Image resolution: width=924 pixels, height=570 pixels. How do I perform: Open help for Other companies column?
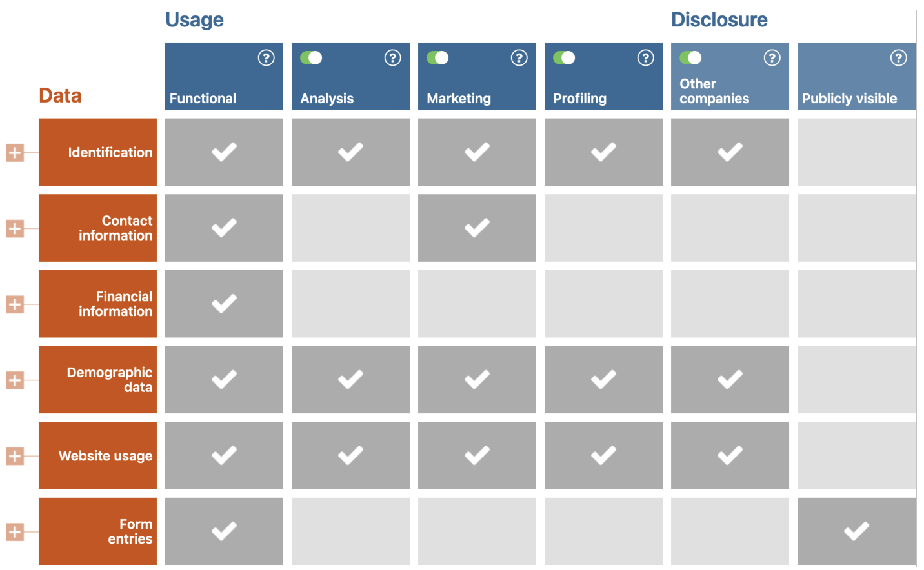[x=772, y=58]
